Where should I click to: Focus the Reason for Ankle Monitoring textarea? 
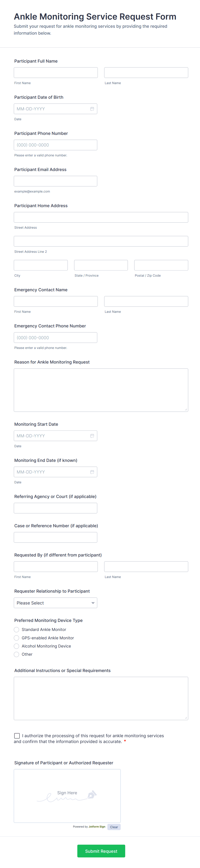pyautogui.click(x=101, y=390)
